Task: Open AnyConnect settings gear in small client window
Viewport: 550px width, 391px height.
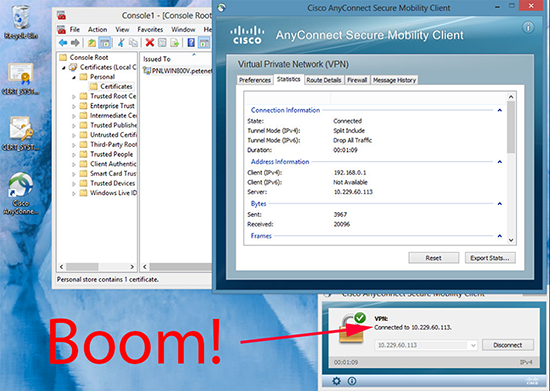Action: point(336,381)
